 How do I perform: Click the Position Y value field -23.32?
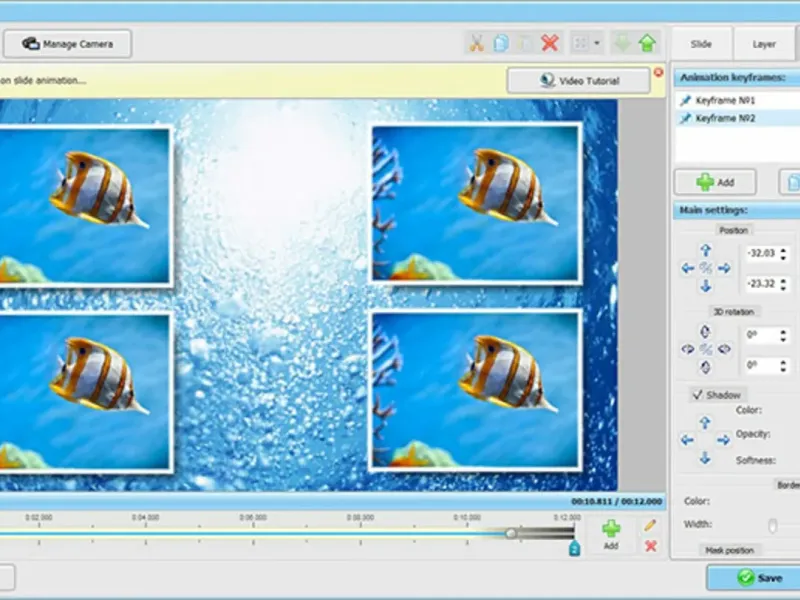point(761,284)
